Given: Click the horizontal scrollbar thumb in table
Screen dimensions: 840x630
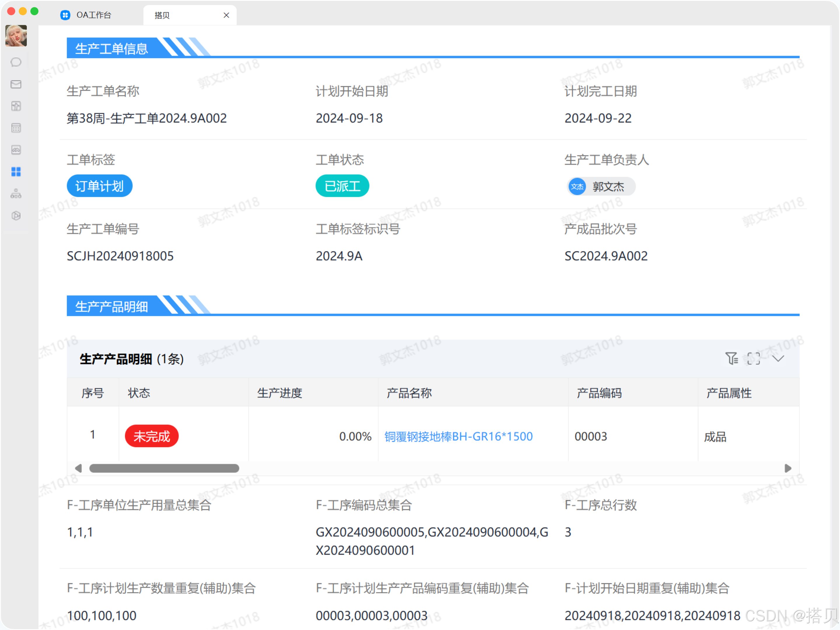Looking at the screenshot, I should point(164,468).
